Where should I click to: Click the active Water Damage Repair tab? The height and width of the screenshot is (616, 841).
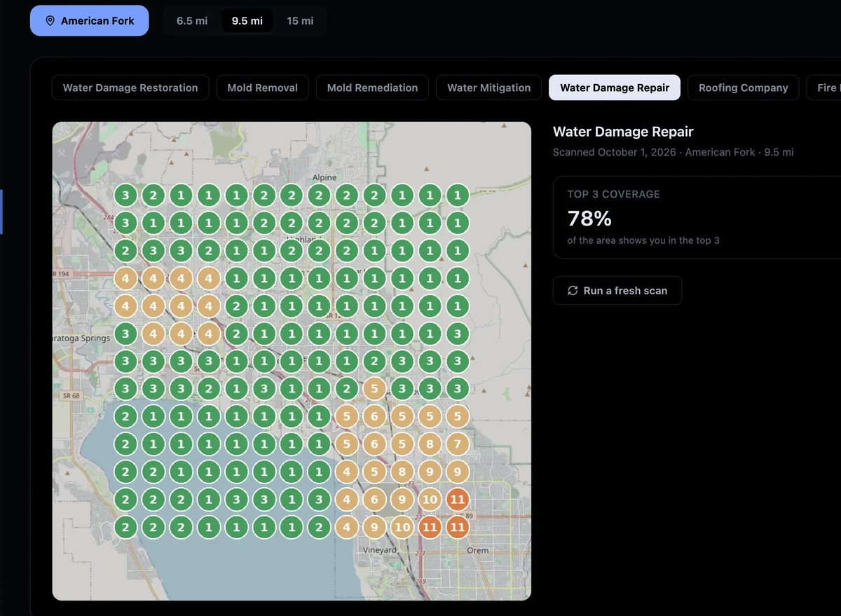[x=615, y=88]
